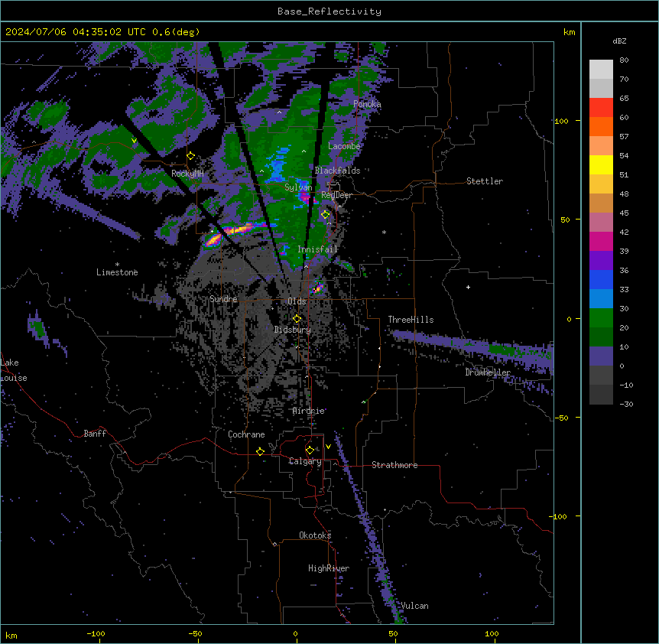
Task: Click the yellow V marker northwest of RockyMH
Action: (x=134, y=141)
